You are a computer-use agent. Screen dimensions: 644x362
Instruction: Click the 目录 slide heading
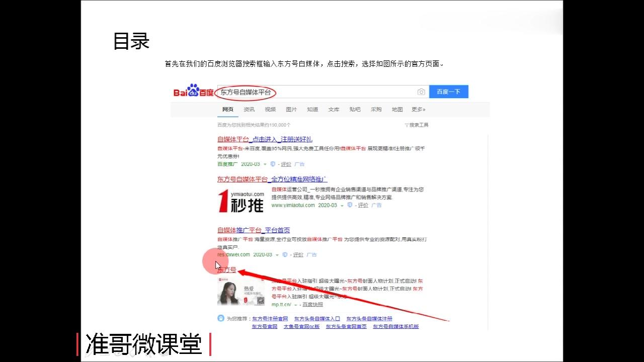click(131, 41)
